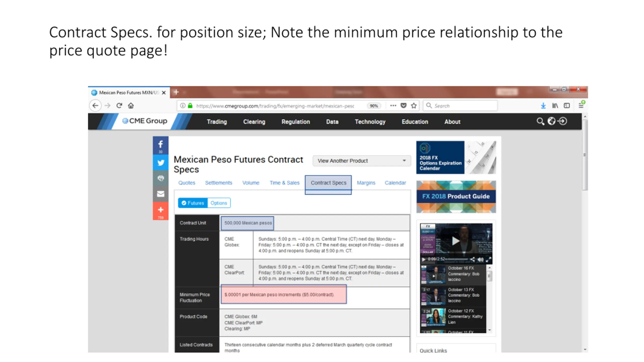Open the Firefox hamburger menu
Image resolution: width=644 pixels, height=362 pixels.
click(x=581, y=106)
